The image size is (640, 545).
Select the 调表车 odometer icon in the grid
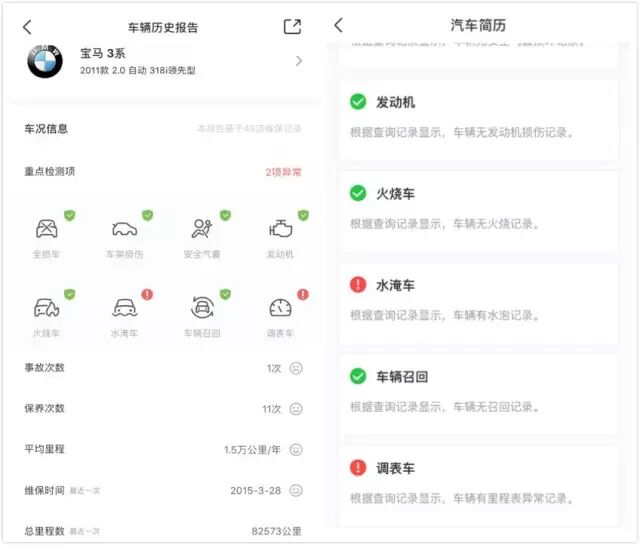(280, 308)
